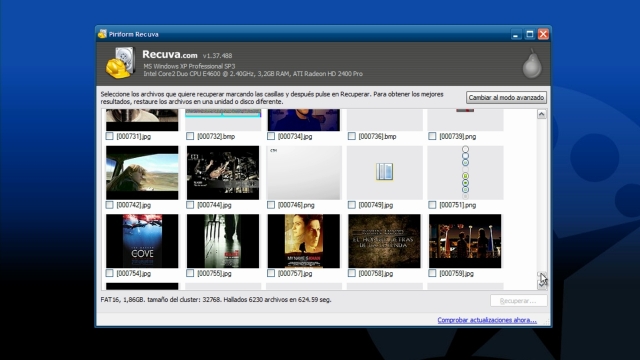640x360 pixels.
Task: Select the [000742].jpg car window thumbnail
Action: (142, 173)
